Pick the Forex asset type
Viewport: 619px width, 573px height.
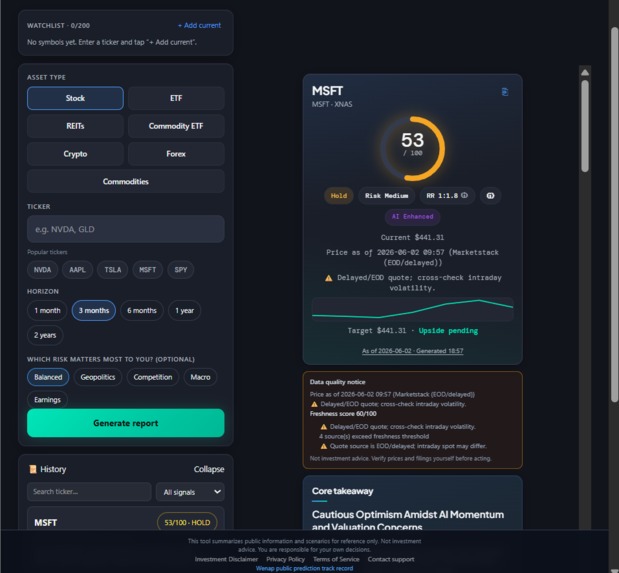point(176,154)
